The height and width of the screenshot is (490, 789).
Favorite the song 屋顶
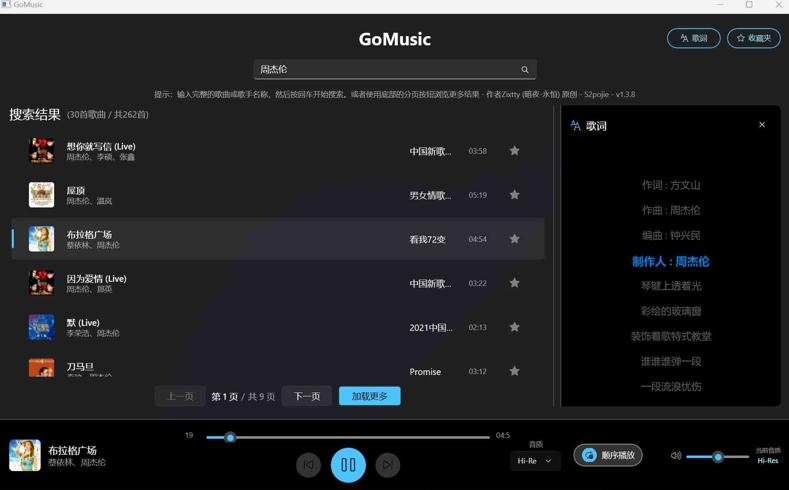[514, 195]
